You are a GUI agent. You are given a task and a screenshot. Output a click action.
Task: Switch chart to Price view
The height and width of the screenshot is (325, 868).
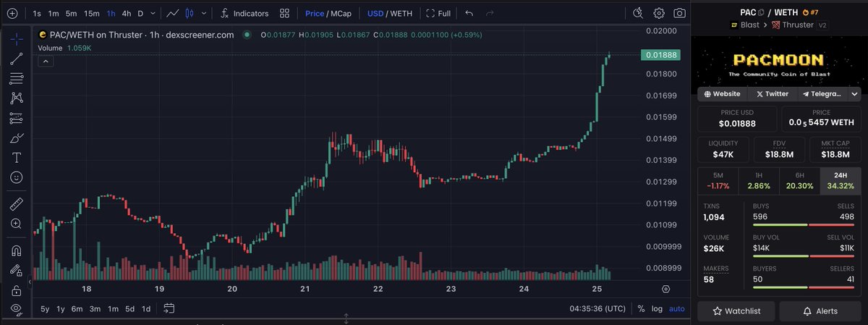(315, 13)
